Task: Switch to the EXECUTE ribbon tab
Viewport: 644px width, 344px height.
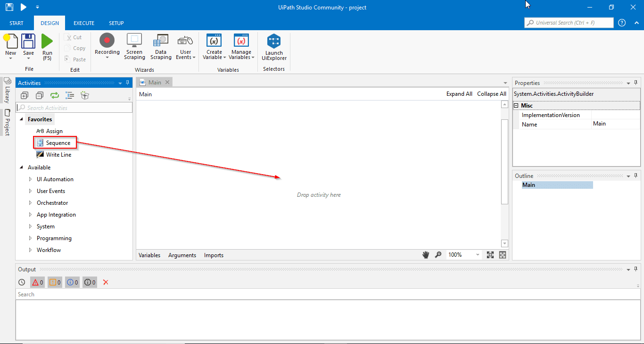Action: 83,23
